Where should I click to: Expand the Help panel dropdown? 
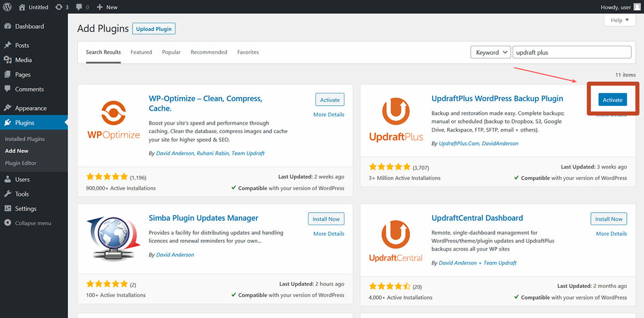click(x=619, y=20)
